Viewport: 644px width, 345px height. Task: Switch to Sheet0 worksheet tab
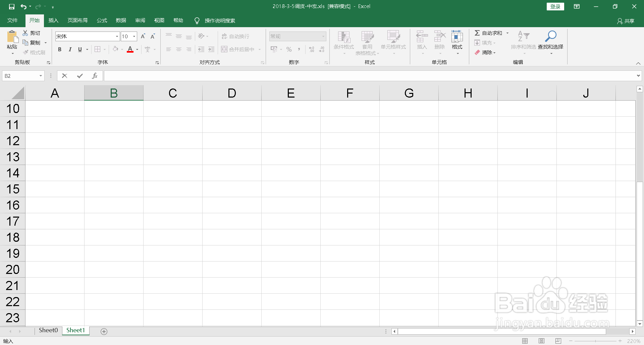pos(48,330)
